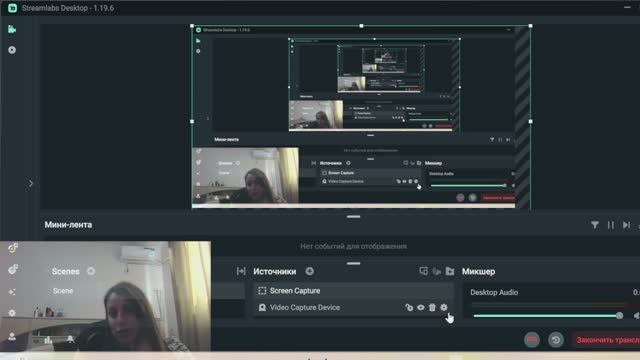Select the Scene entry in Scenes list

(x=63, y=291)
